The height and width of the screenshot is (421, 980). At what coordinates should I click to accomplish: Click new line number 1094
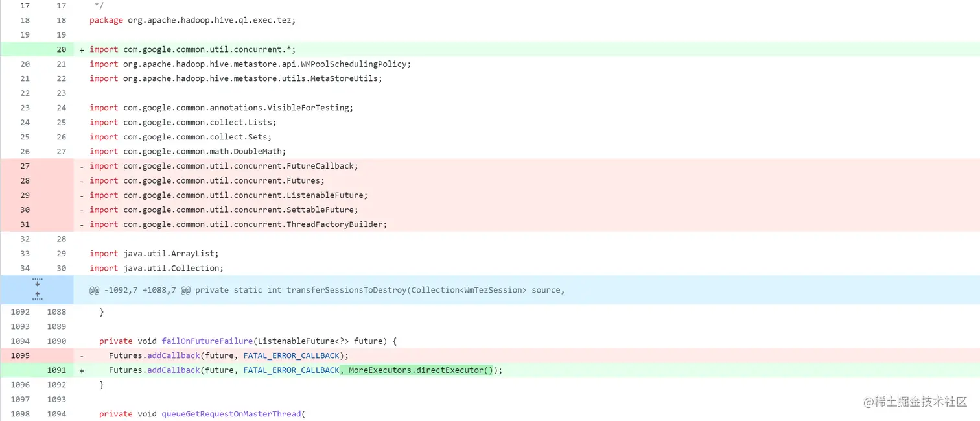(x=56, y=414)
